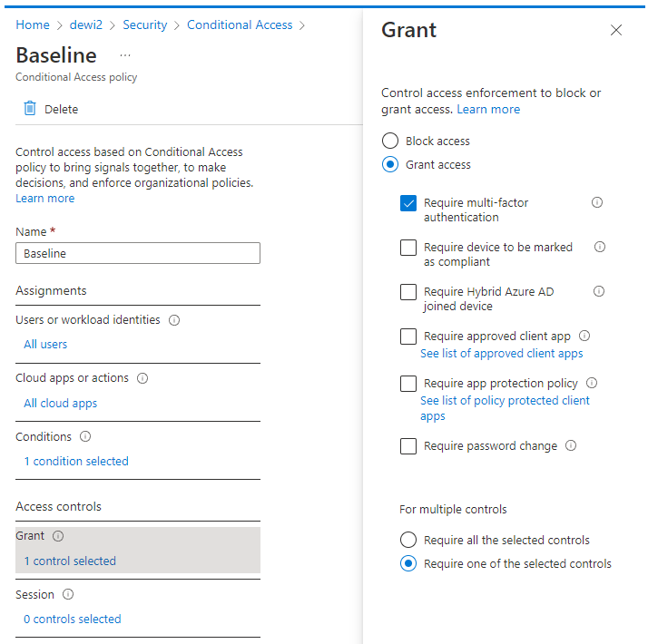Image resolution: width=648 pixels, height=644 pixels.
Task: Open the All users assignment link
Action: tap(45, 345)
